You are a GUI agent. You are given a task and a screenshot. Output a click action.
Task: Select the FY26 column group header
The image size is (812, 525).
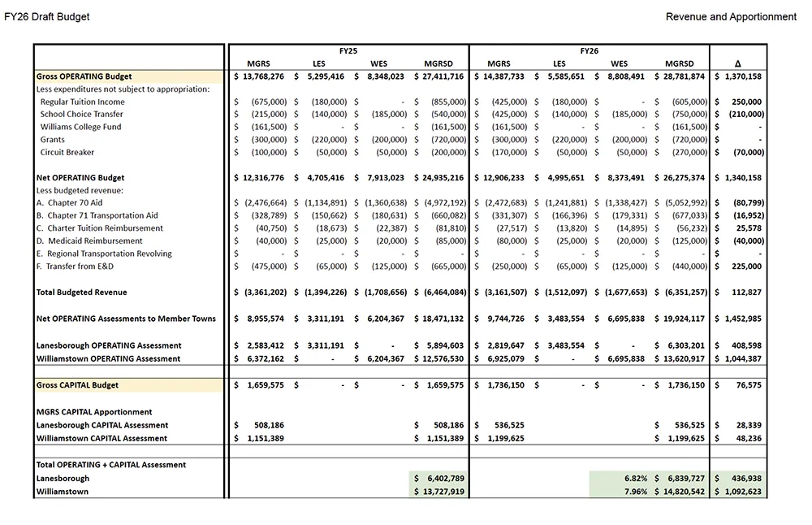coord(589,50)
